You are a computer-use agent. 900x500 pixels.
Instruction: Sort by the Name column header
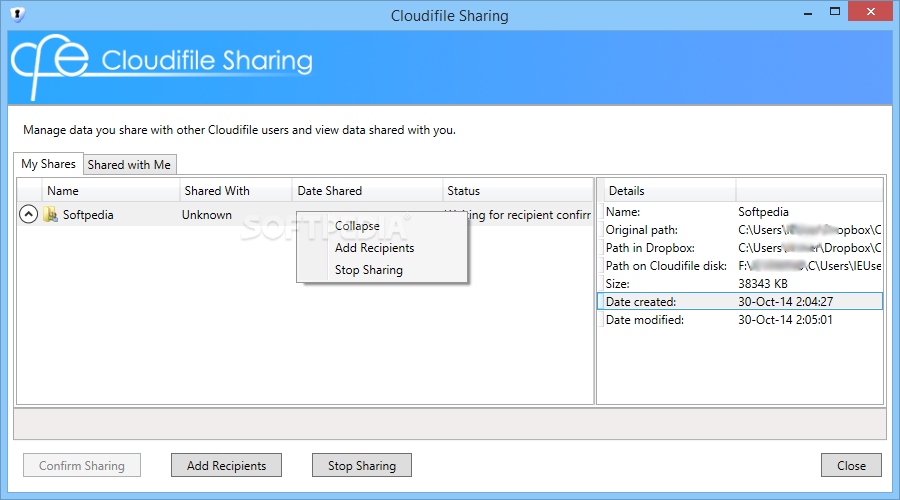tap(110, 191)
